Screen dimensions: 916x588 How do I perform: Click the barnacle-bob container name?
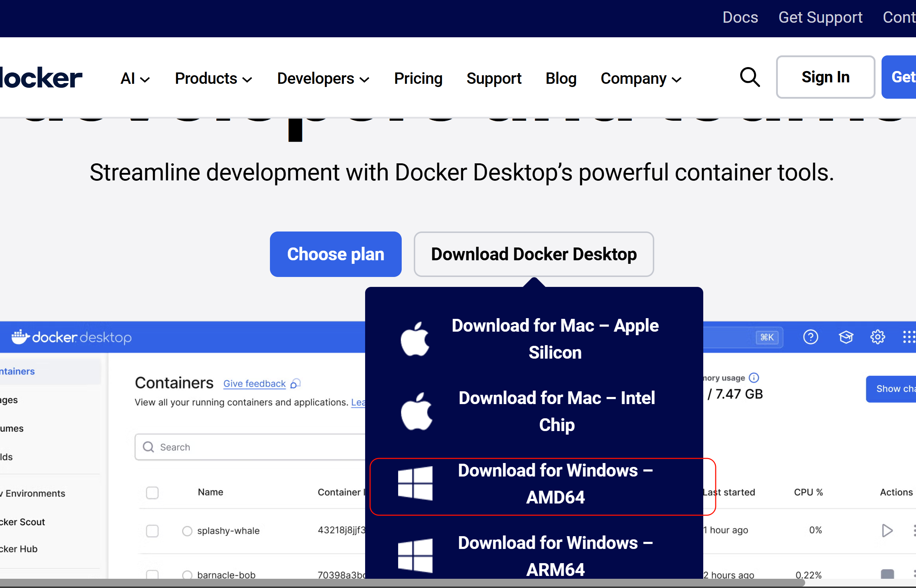pos(226,574)
